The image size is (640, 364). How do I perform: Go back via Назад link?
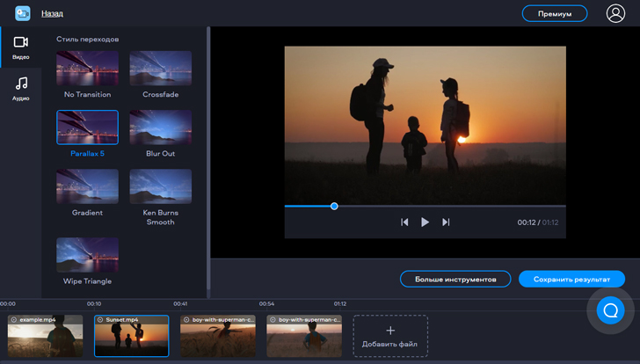coord(52,14)
